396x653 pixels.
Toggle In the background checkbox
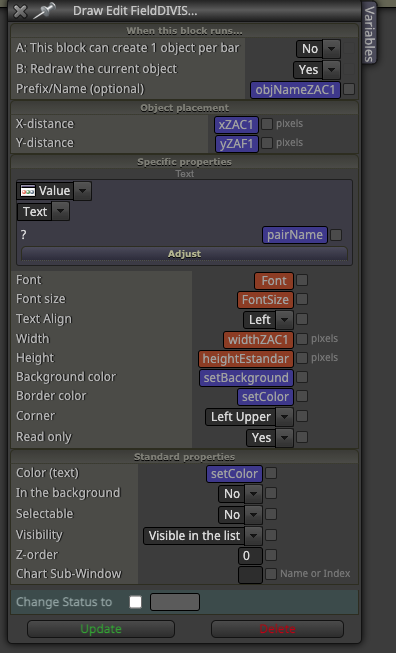[271, 493]
